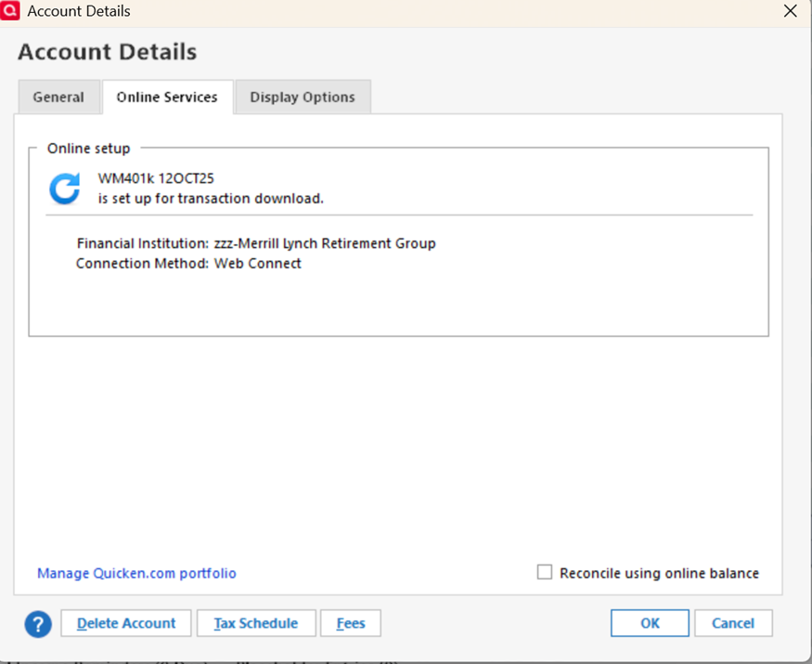
Task: Click the 'Financial Institution:' label
Action: tap(143, 243)
